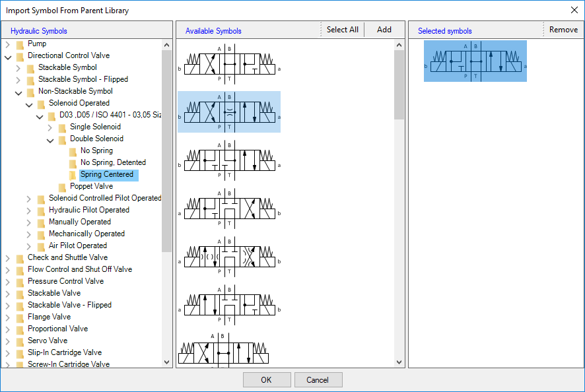This screenshot has height=392, width=585.
Task: Click the highlighted second valve symbol thumbnail
Action: point(228,112)
